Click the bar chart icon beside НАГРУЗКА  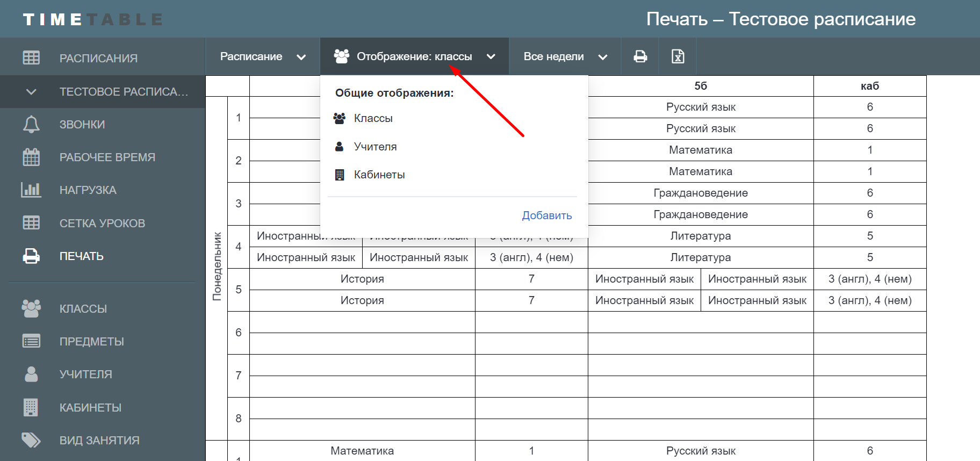point(31,190)
